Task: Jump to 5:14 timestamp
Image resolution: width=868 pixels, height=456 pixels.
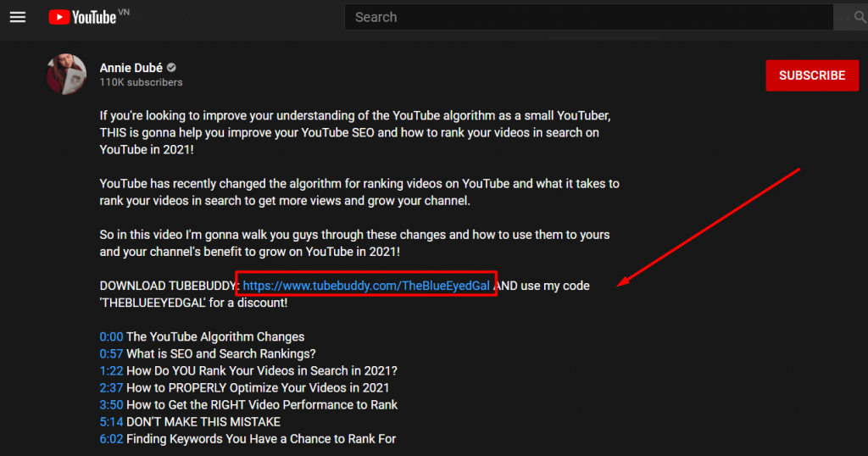Action: tap(111, 422)
